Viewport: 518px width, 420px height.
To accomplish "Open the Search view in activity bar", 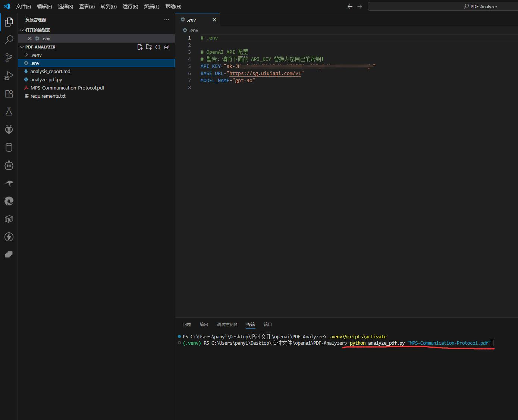I will tap(9, 40).
